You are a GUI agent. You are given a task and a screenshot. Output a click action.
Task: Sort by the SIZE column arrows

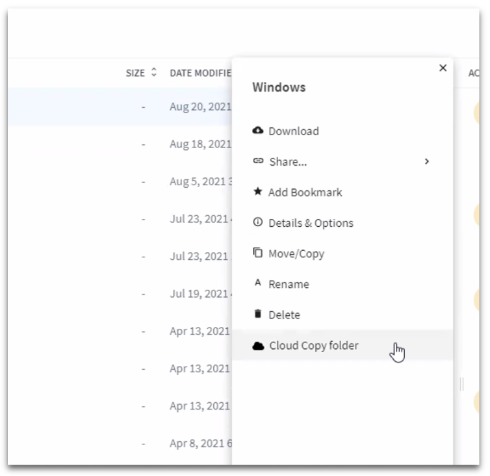(154, 72)
